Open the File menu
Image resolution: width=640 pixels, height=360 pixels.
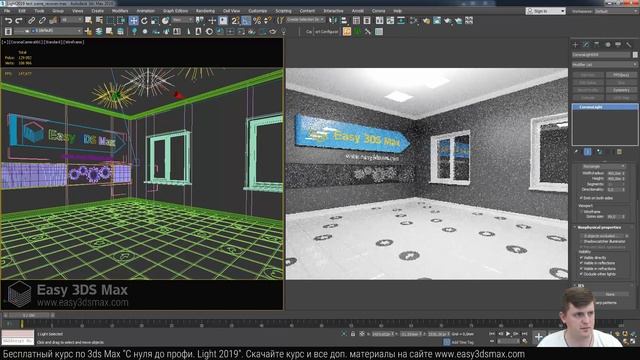(x=7, y=11)
